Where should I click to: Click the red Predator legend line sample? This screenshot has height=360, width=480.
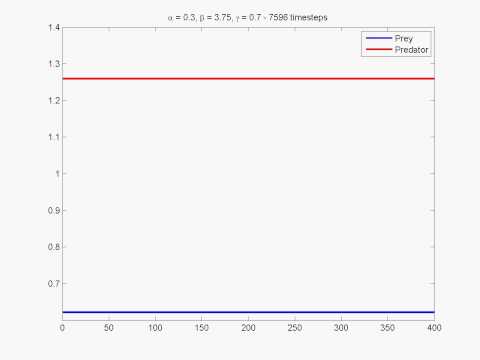pos(379,49)
